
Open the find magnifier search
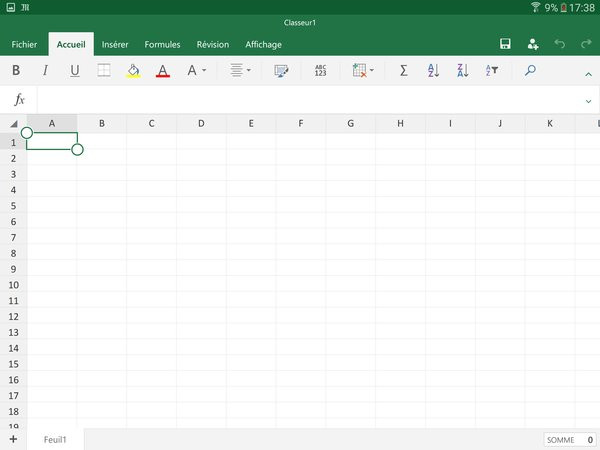pos(530,70)
